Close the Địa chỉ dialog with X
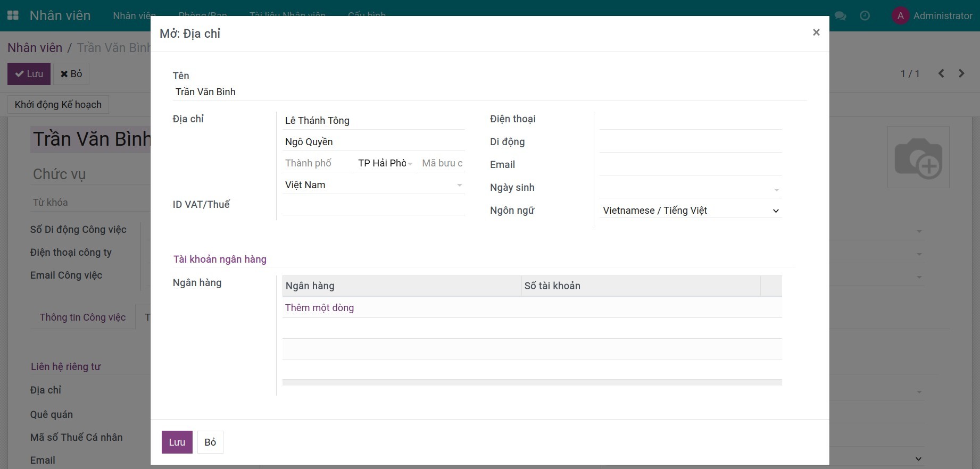Viewport: 980px width, 469px height. click(x=816, y=32)
